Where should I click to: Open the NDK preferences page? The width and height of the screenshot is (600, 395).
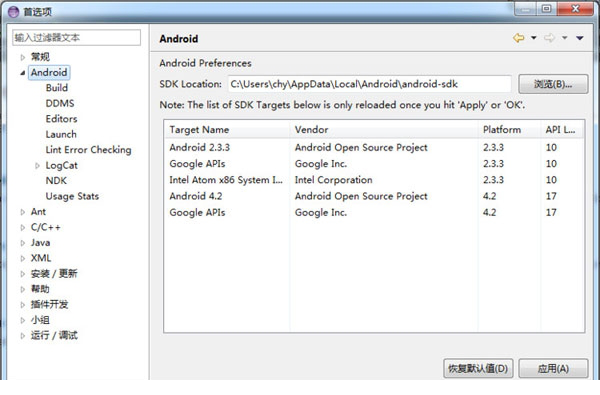56,181
